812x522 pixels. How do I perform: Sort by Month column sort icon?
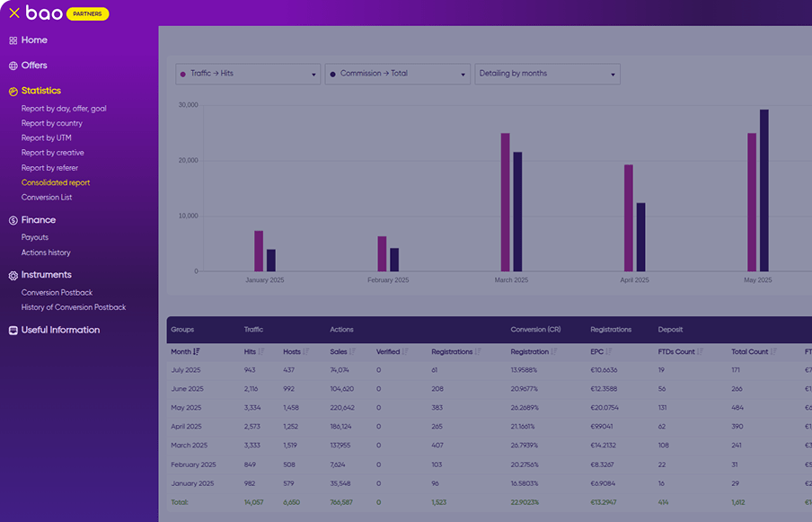(x=197, y=352)
